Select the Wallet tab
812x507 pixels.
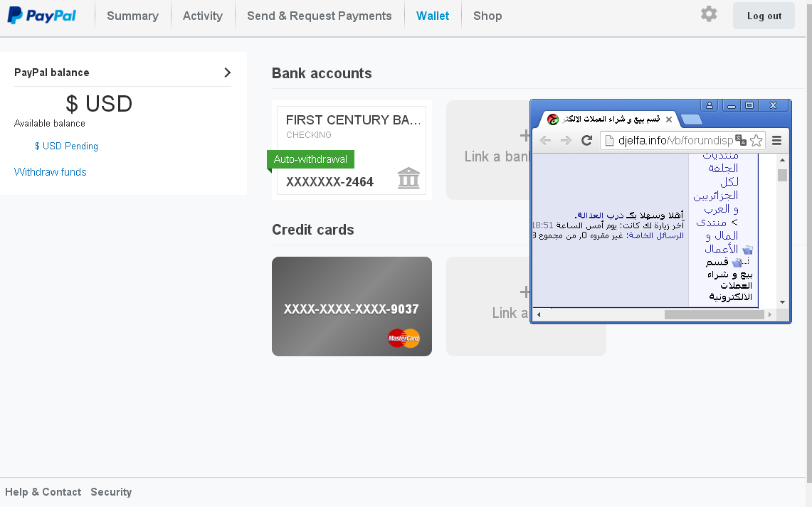pos(433,16)
